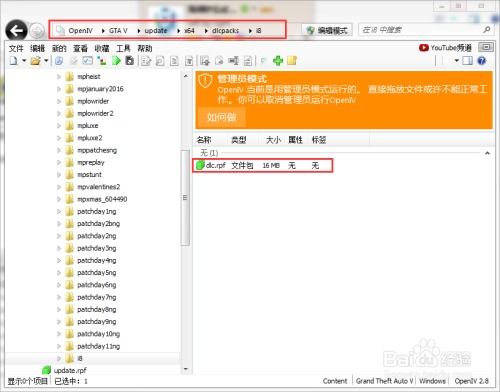The image size is (500, 392).
Task: Select the mpxmas_604490 folder in tree
Action: [102, 199]
